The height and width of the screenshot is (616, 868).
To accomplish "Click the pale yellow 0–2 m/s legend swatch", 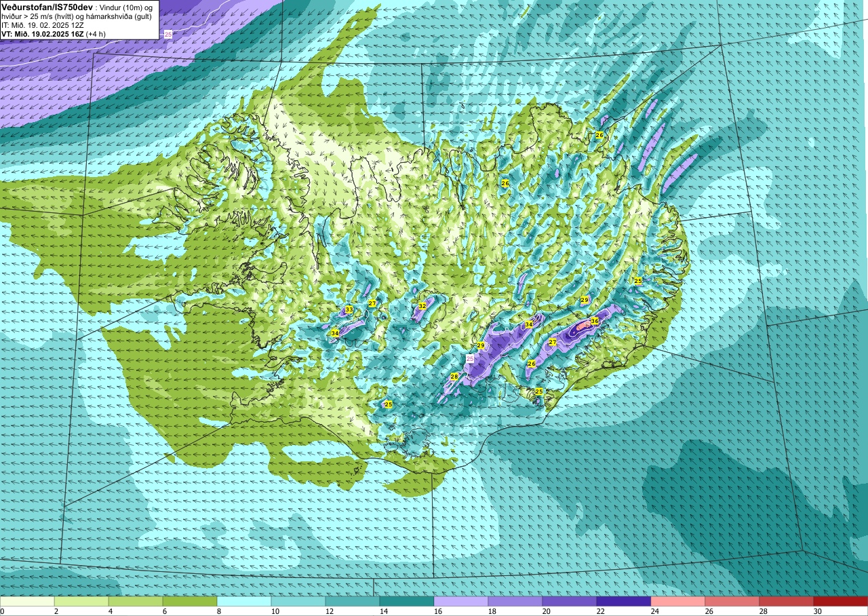I will (x=27, y=601).
